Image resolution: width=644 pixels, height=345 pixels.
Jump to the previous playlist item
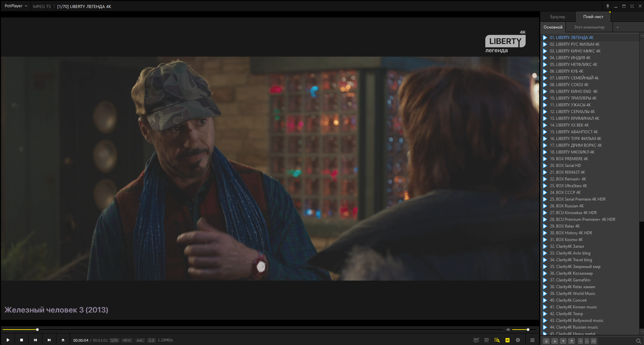coord(35,340)
